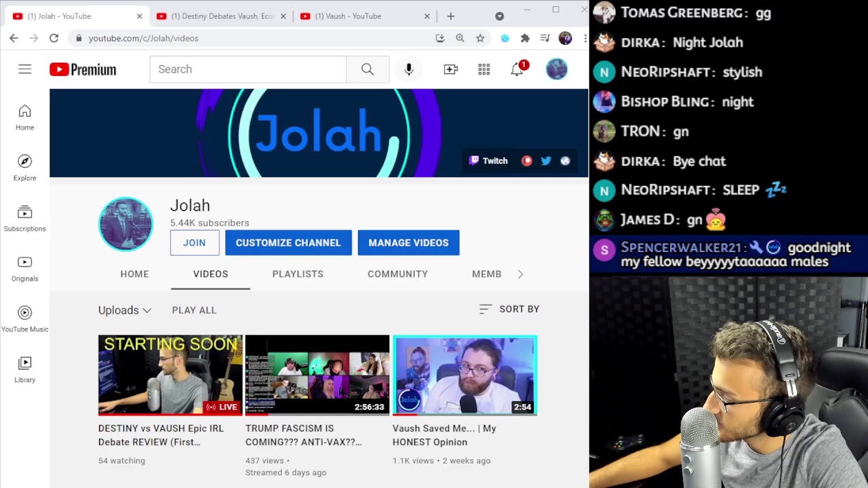Click the address bar URL
The width and height of the screenshot is (868, 488).
click(x=144, y=38)
